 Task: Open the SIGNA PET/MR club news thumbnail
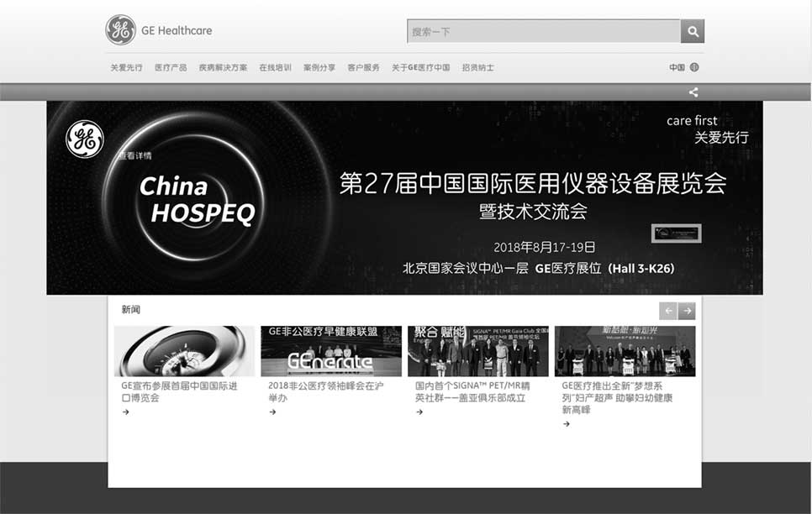478,351
